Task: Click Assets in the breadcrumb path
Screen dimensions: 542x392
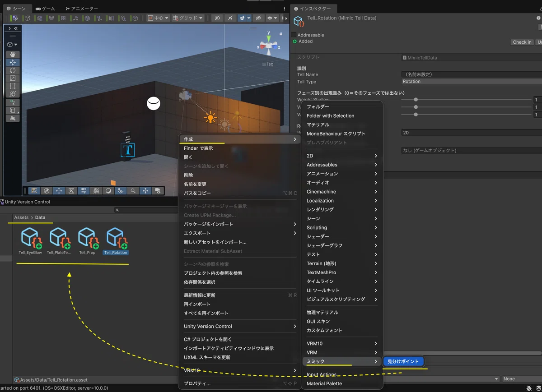Action: tap(21, 217)
